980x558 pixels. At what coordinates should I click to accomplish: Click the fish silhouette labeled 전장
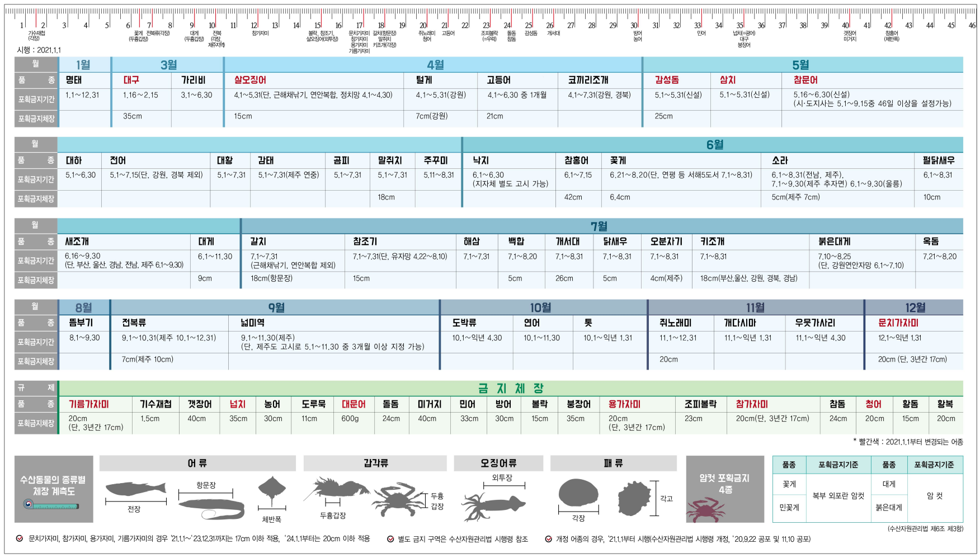(x=135, y=489)
